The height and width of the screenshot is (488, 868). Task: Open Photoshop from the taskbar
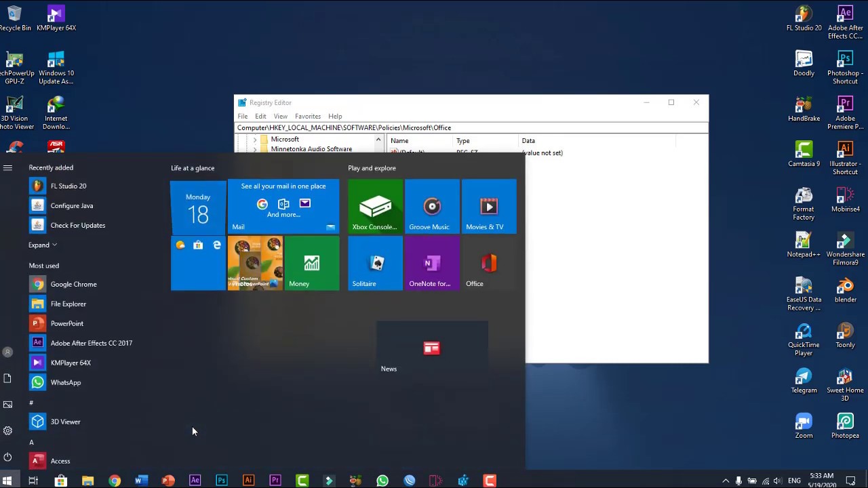coord(222,481)
